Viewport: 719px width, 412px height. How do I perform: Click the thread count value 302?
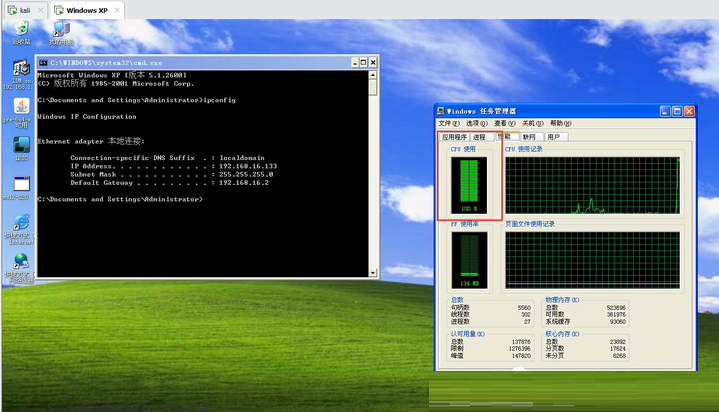tap(526, 315)
